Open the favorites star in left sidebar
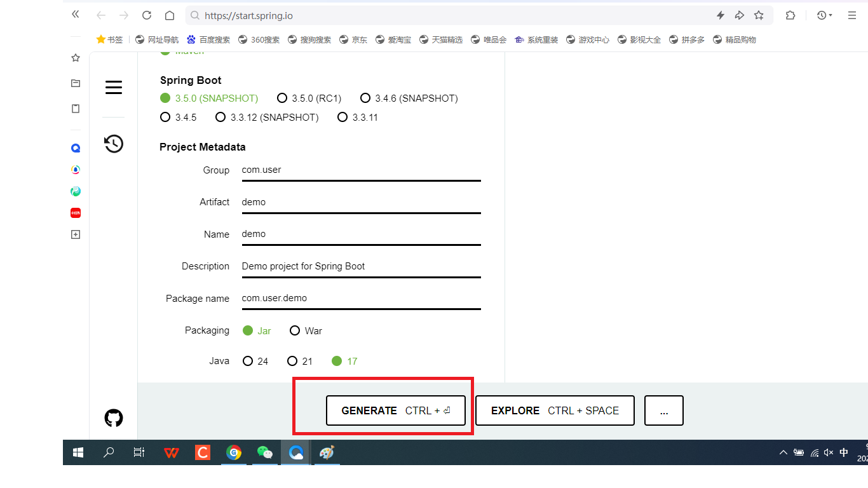The image size is (868, 488). click(76, 58)
